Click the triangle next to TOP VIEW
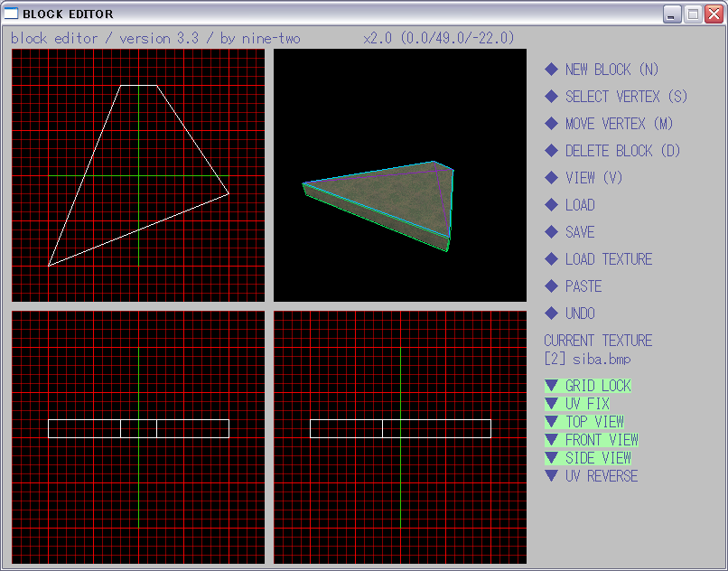 (552, 422)
